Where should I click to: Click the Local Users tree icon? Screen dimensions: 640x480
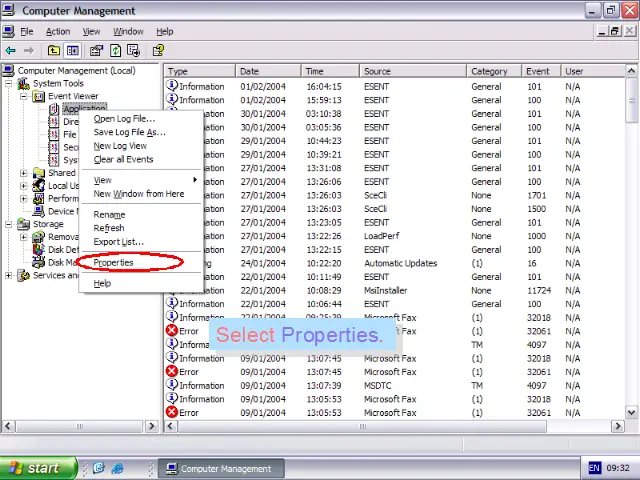(38, 185)
